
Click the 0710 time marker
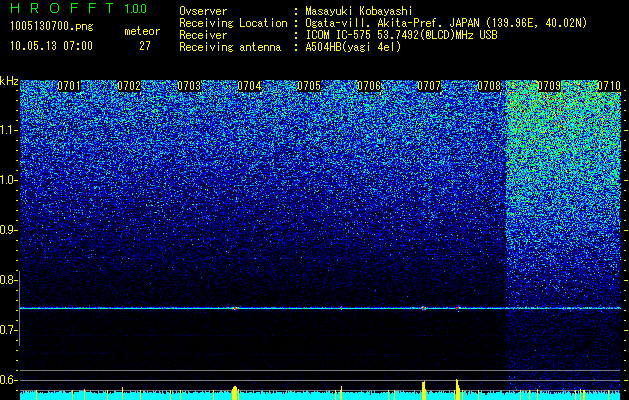(x=609, y=86)
